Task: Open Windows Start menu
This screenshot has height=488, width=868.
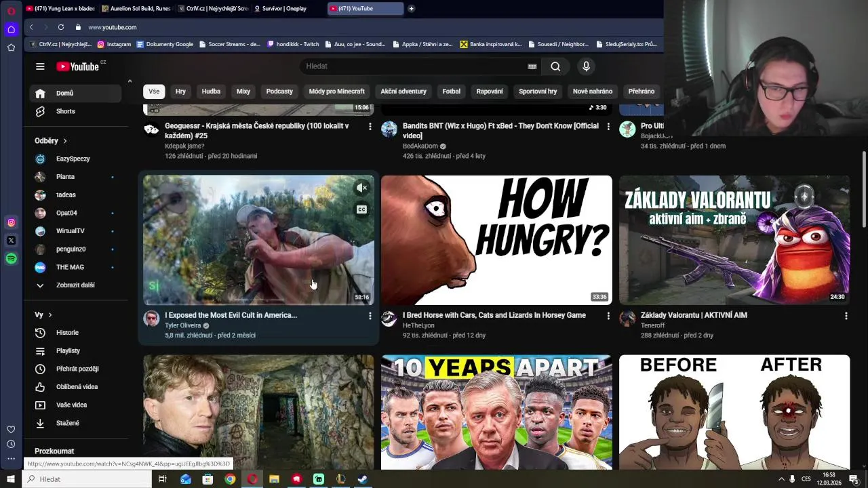Action: [11, 479]
